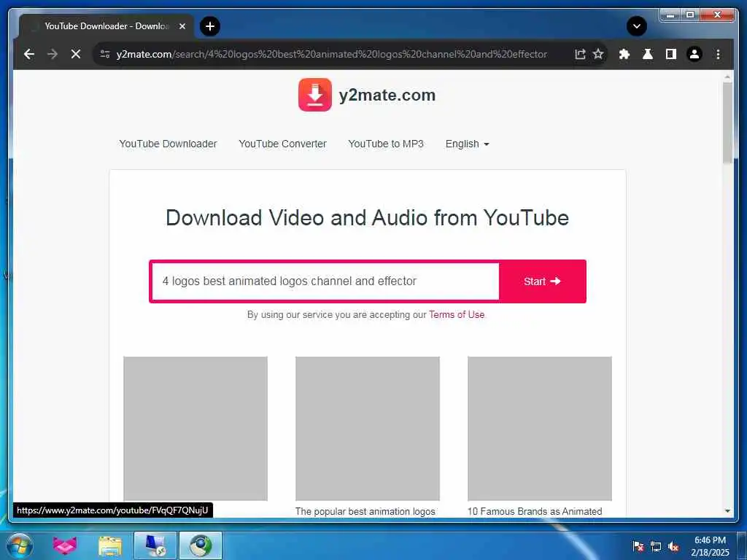Open first gray video thumbnail
The image size is (747, 560).
click(x=196, y=428)
